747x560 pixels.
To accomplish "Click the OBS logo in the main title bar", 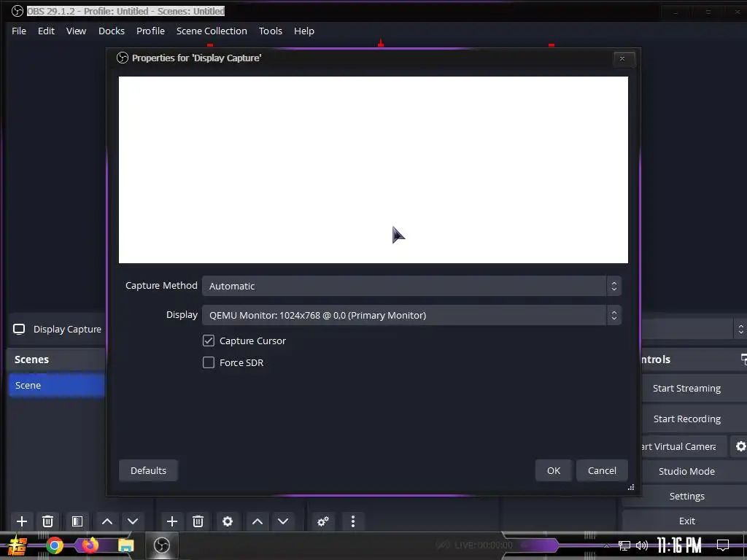I will point(18,11).
